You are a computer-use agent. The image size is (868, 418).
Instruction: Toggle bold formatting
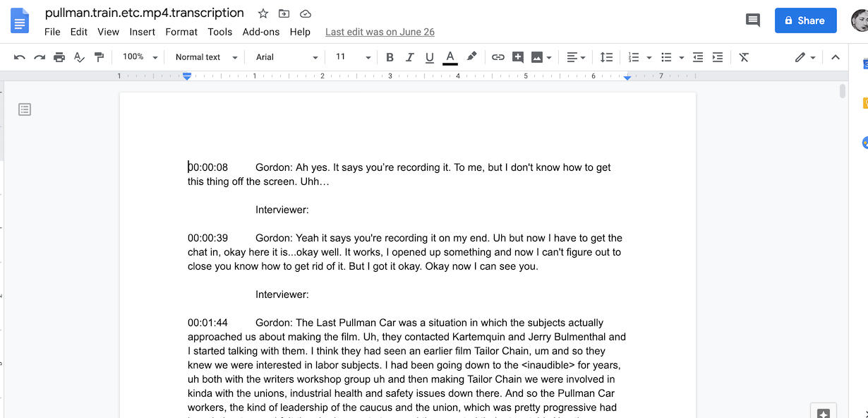390,57
